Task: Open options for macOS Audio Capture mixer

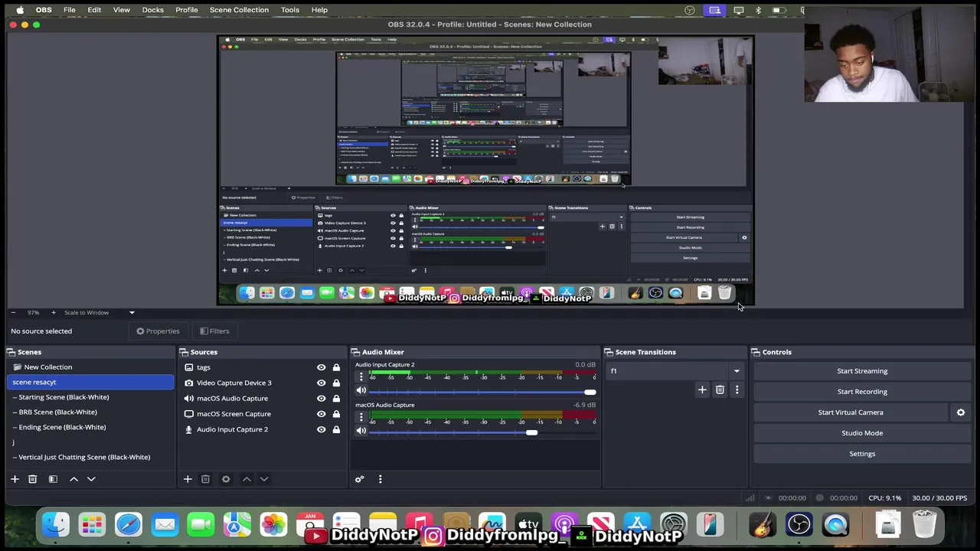Action: coord(361,417)
